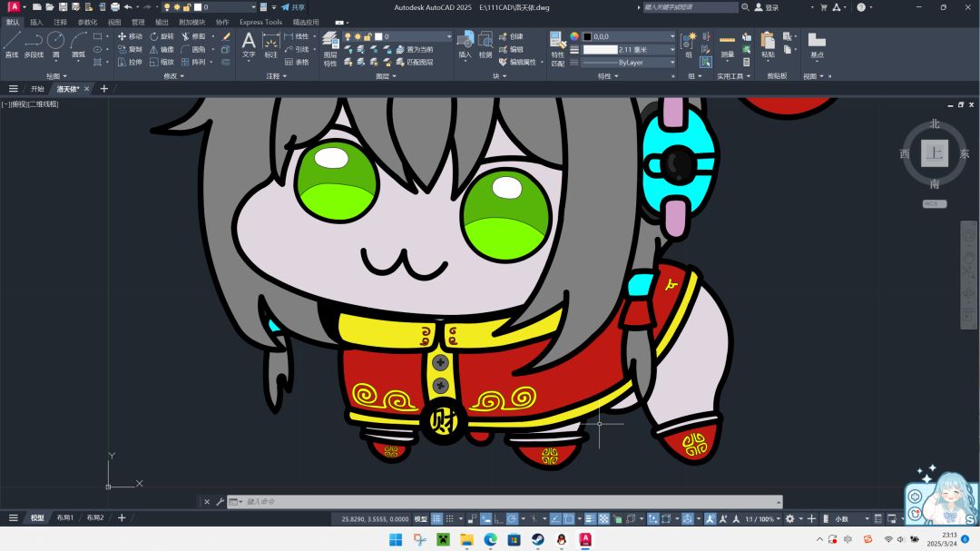Click the Trim (修剪) tool

click(x=194, y=36)
